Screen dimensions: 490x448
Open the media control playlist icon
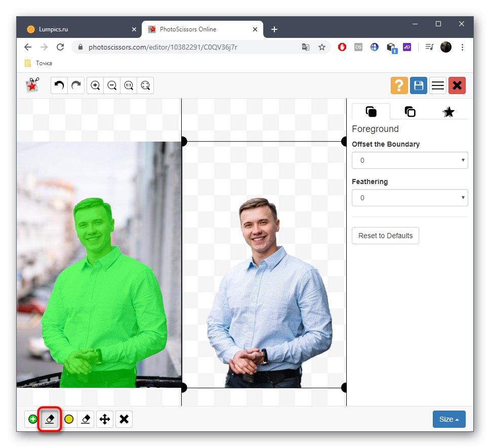(429, 47)
